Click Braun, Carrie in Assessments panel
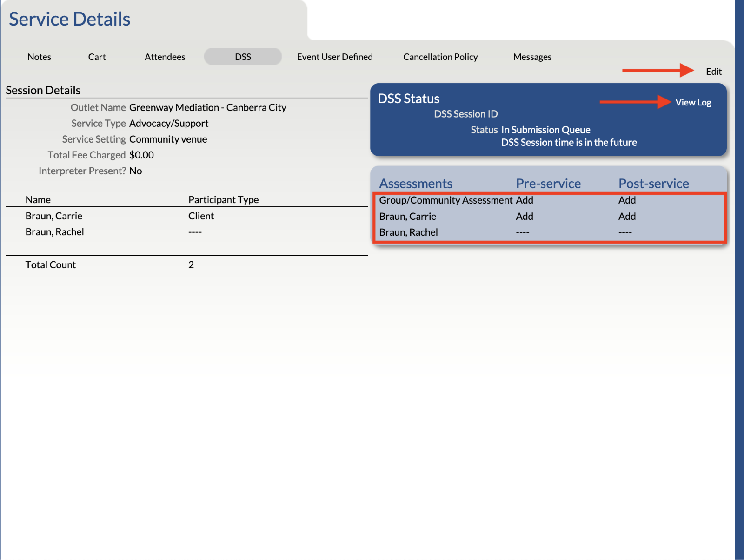744x560 pixels. pyautogui.click(x=407, y=216)
